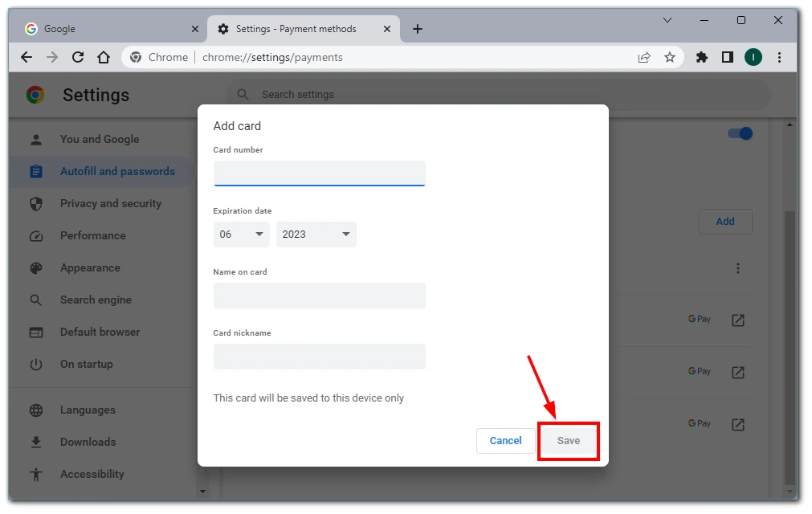812x514 pixels.
Task: Toggle the save payment methods switch
Action: 740,133
